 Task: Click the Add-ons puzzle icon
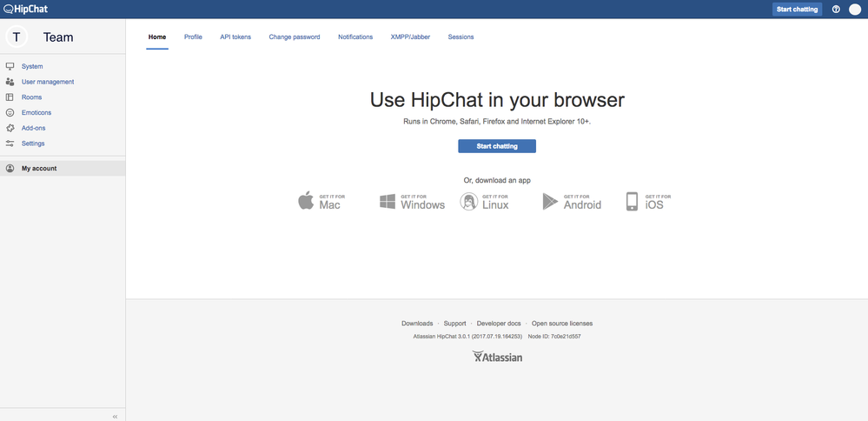click(10, 128)
